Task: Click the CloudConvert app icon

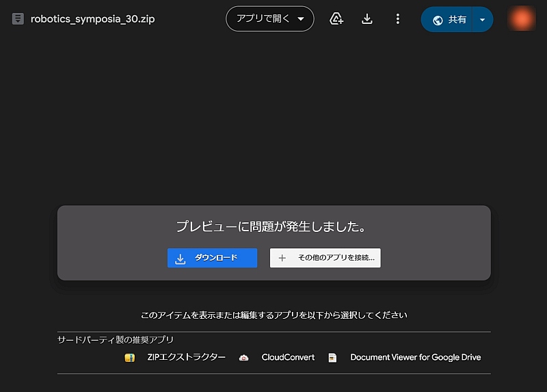Action: pyautogui.click(x=244, y=358)
